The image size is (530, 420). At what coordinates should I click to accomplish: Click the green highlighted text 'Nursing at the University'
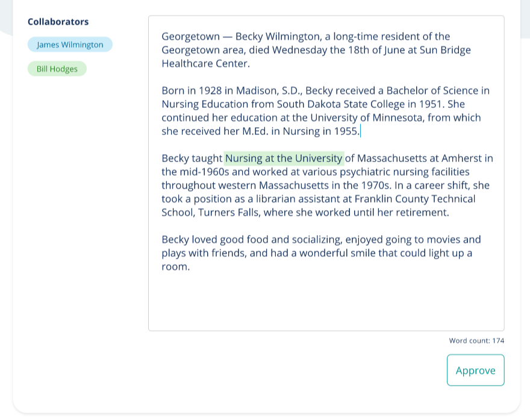pos(284,158)
